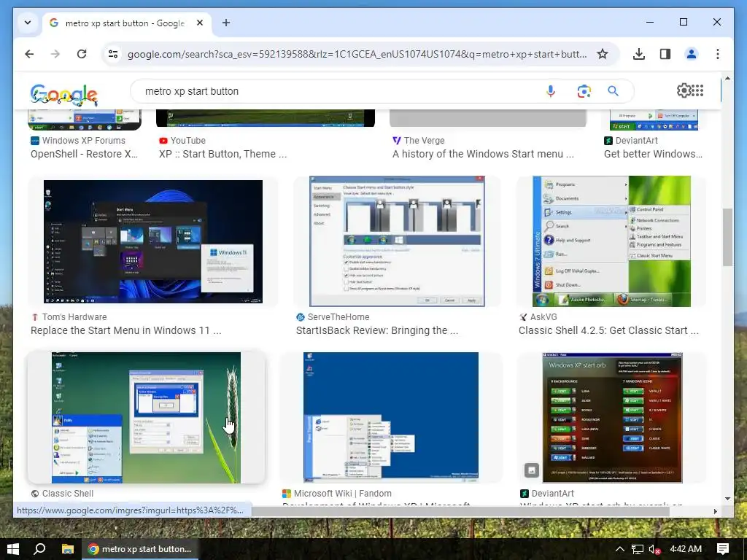Click AskVG source label
The width and height of the screenshot is (747, 560).
(543, 316)
